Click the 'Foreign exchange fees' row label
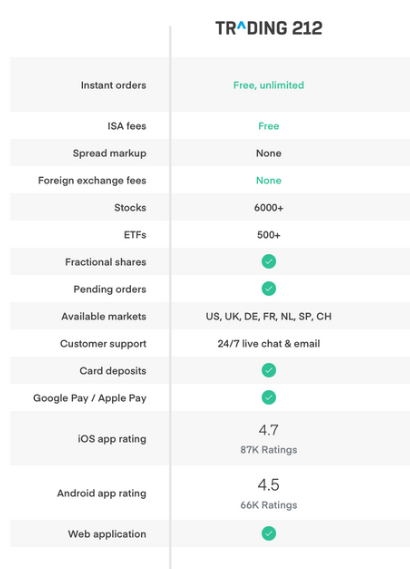This screenshot has height=569, width=410. pos(92,180)
